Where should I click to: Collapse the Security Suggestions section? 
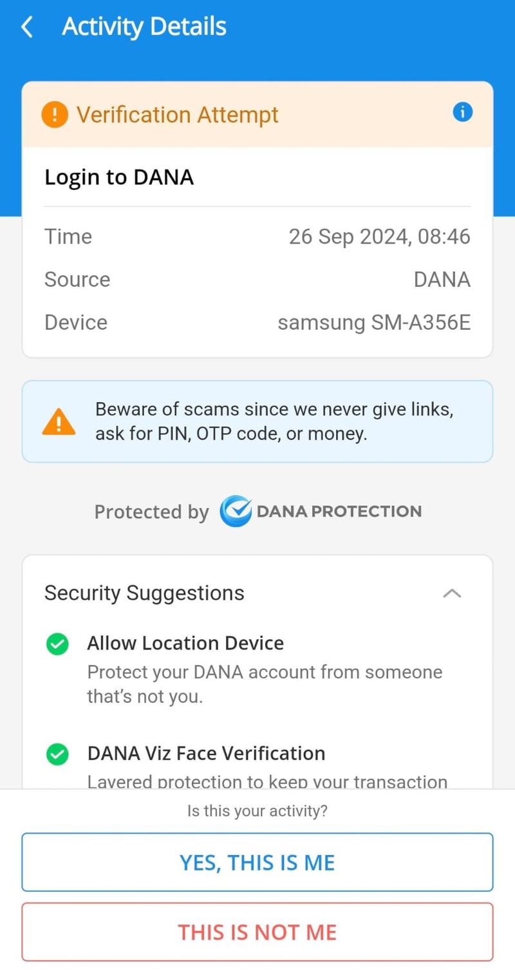452,593
